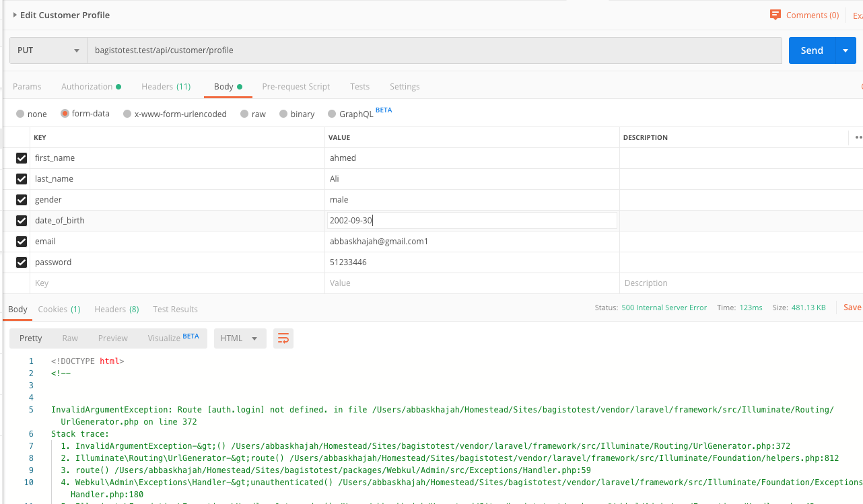Uncheck the email row checkbox
863x504 pixels.
22,242
